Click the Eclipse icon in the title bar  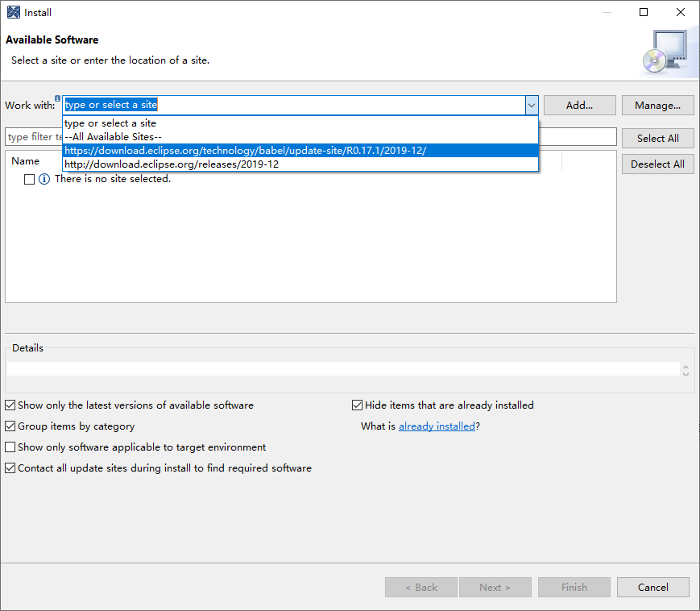tap(14, 12)
